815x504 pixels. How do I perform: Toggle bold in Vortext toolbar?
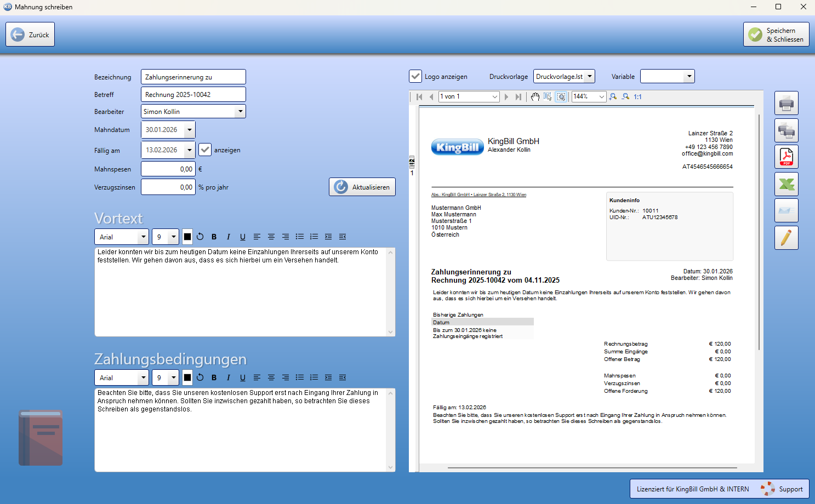tap(214, 237)
